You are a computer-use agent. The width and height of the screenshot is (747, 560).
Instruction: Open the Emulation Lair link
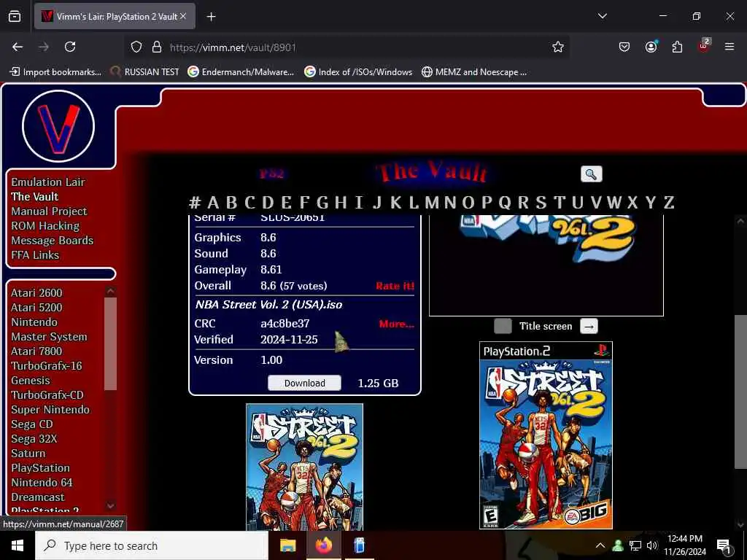(48, 182)
